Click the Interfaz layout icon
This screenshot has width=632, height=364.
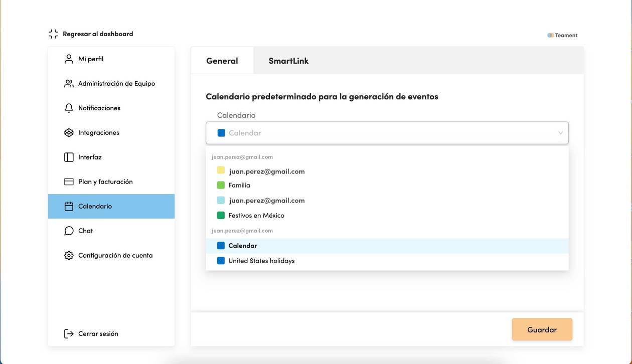click(69, 157)
